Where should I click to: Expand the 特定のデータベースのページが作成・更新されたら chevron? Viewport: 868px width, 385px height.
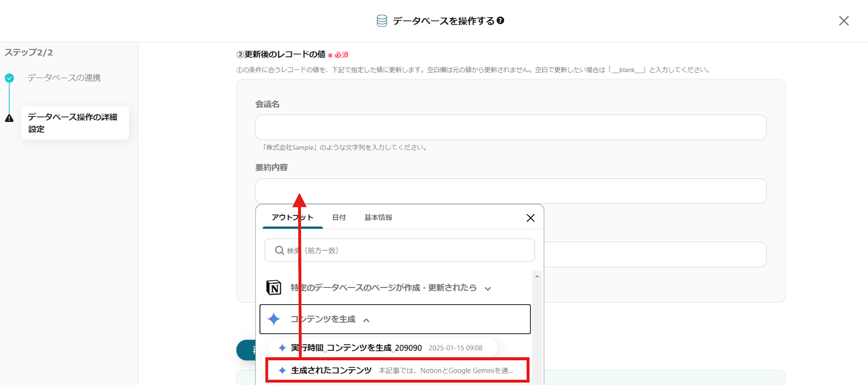click(488, 288)
